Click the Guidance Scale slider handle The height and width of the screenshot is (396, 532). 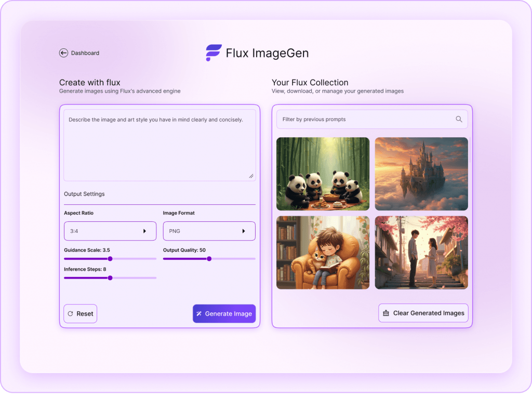coord(110,259)
